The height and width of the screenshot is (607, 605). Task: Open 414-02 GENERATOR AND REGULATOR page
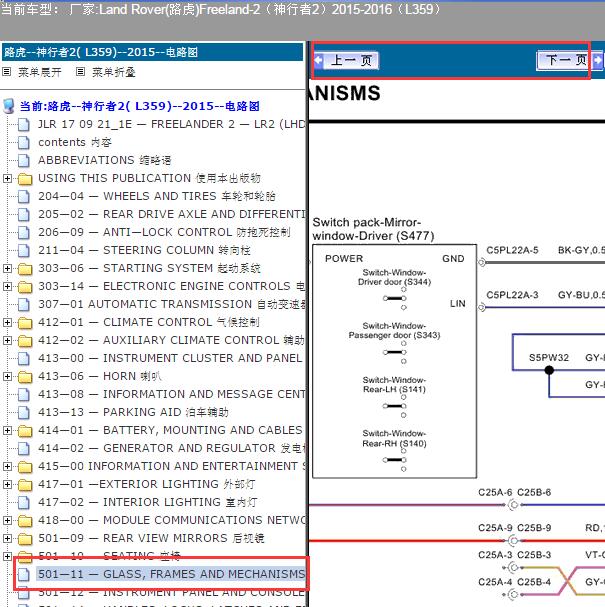tap(171, 448)
